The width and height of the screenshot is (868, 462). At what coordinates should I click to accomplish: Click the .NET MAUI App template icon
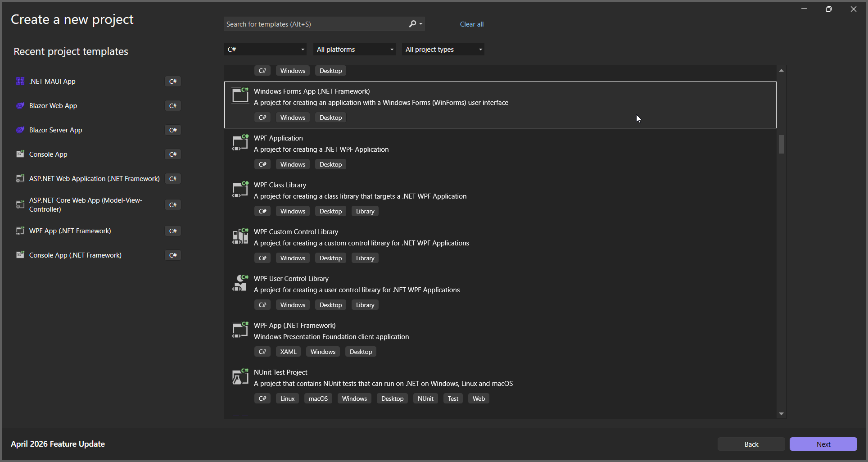click(20, 81)
